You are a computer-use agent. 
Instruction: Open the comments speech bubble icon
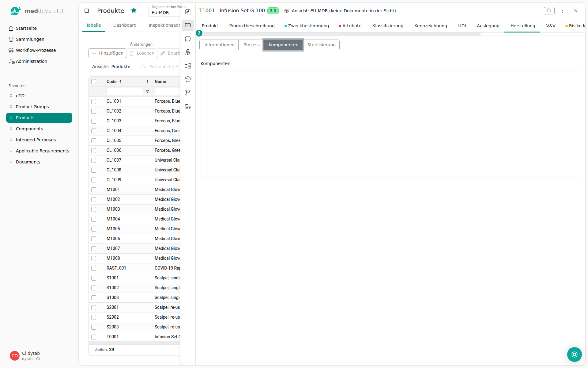coord(188,39)
